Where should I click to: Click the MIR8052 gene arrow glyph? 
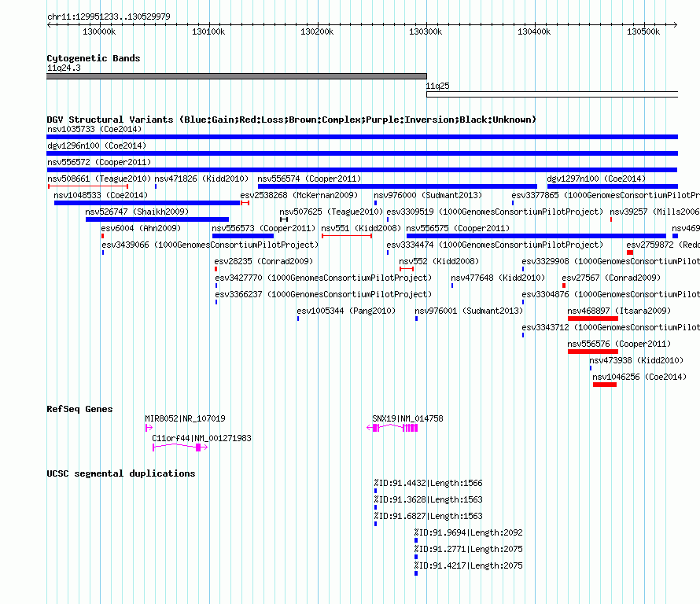click(149, 428)
